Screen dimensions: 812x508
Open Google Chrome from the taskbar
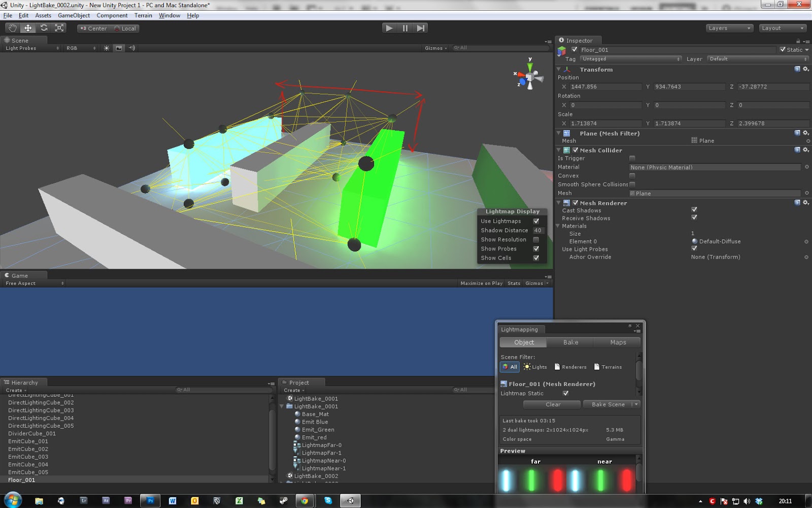coord(304,501)
